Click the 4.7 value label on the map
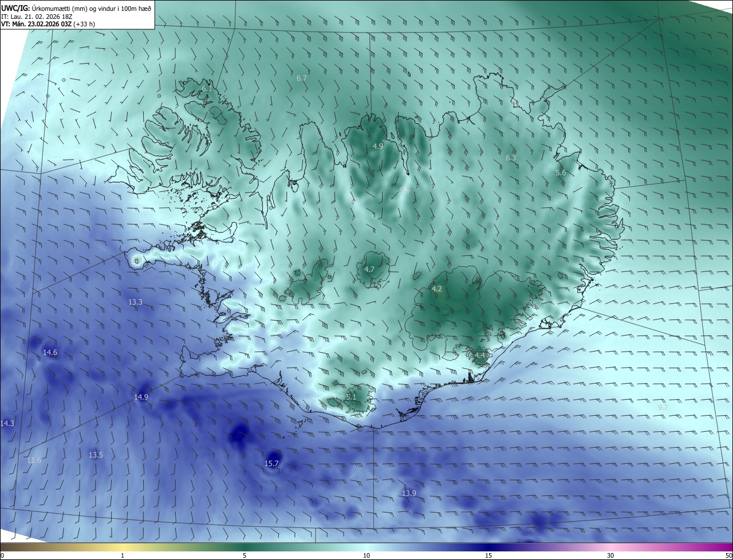The width and height of the screenshot is (733, 560). (369, 269)
